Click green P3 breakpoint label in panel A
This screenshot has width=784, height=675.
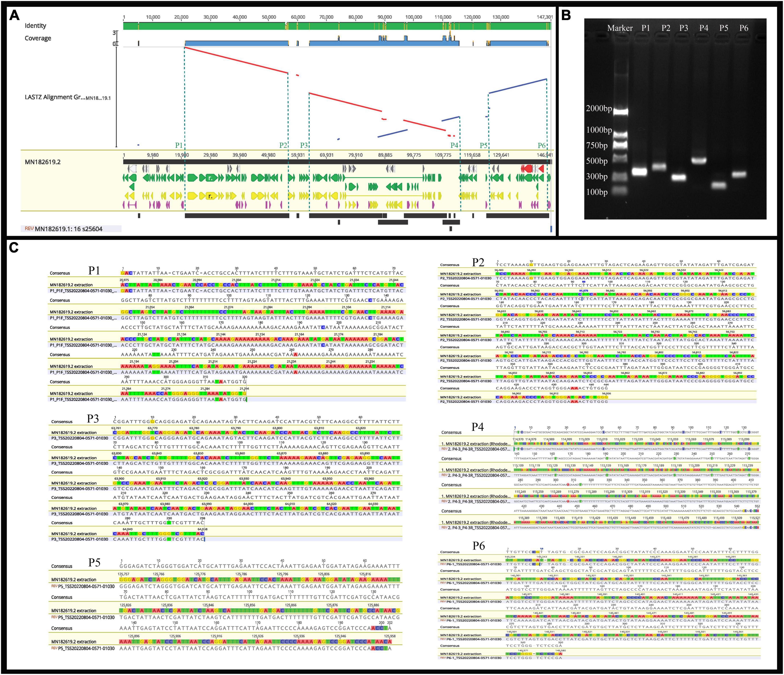tap(304, 145)
